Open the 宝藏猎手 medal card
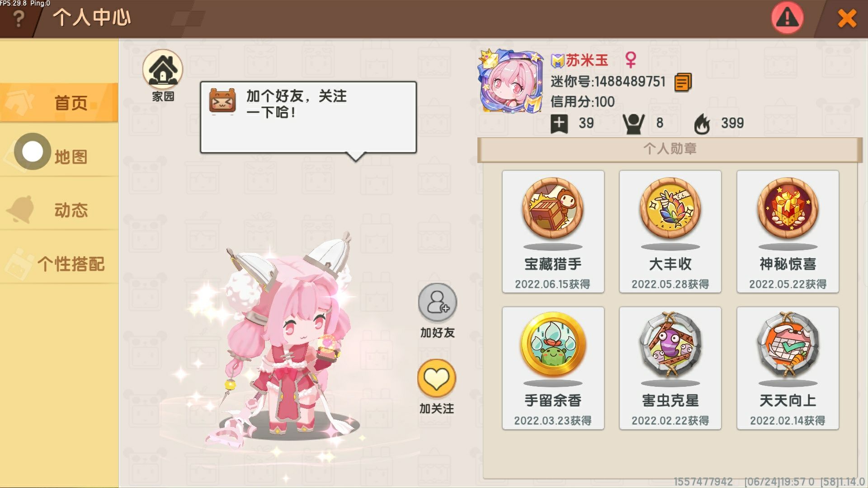868x488 pixels. coord(553,231)
